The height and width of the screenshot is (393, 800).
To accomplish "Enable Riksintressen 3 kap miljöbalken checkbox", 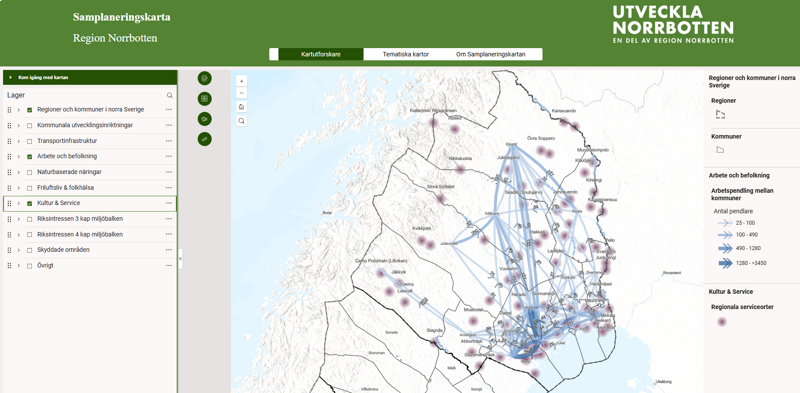I will [30, 219].
